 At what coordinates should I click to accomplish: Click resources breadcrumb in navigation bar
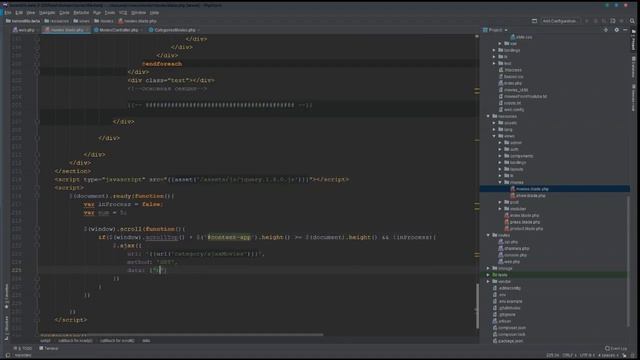57,21
